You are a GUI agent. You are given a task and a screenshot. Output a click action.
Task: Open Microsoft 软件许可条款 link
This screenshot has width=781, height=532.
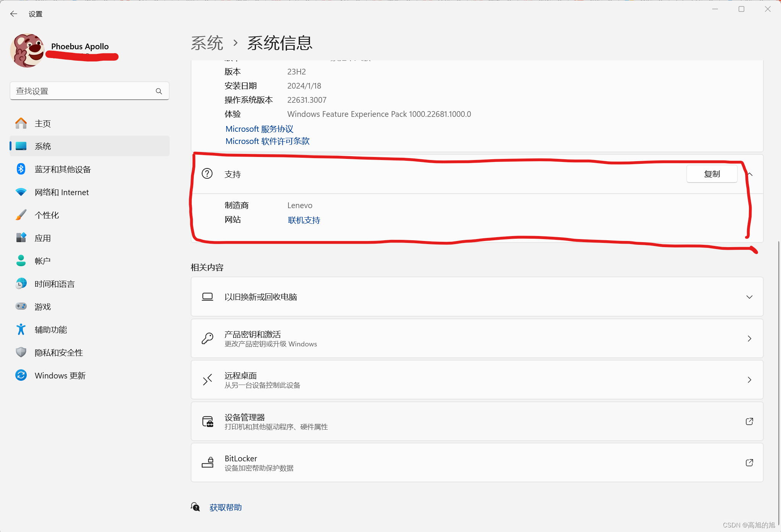(x=267, y=141)
